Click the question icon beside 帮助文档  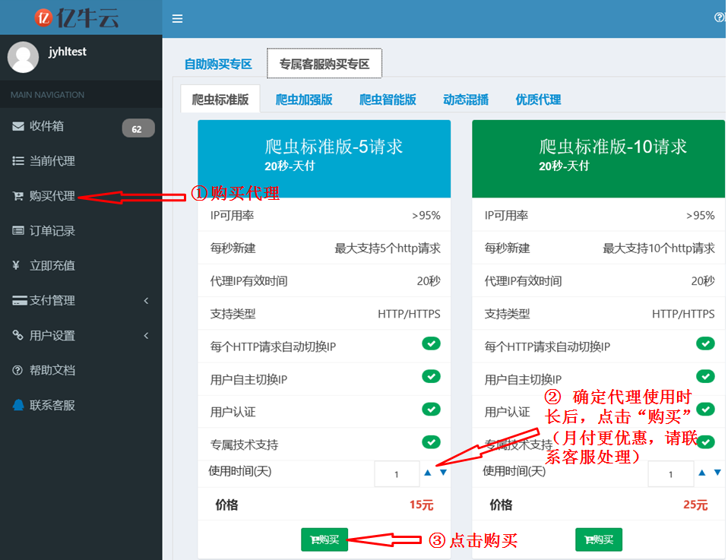point(17,370)
